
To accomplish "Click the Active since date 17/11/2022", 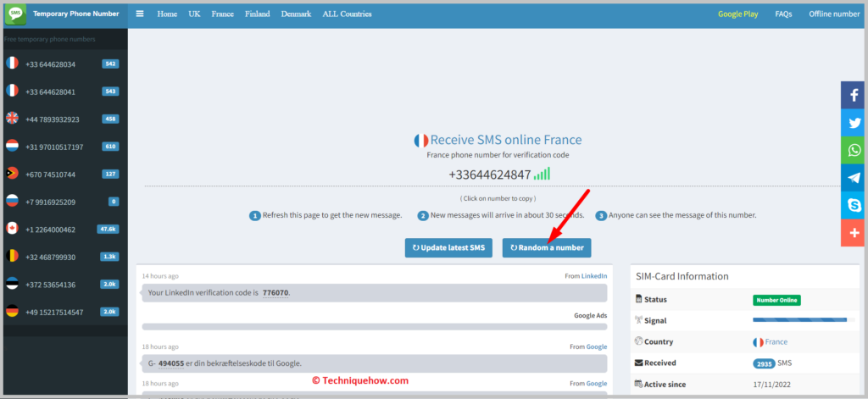I will click(770, 384).
